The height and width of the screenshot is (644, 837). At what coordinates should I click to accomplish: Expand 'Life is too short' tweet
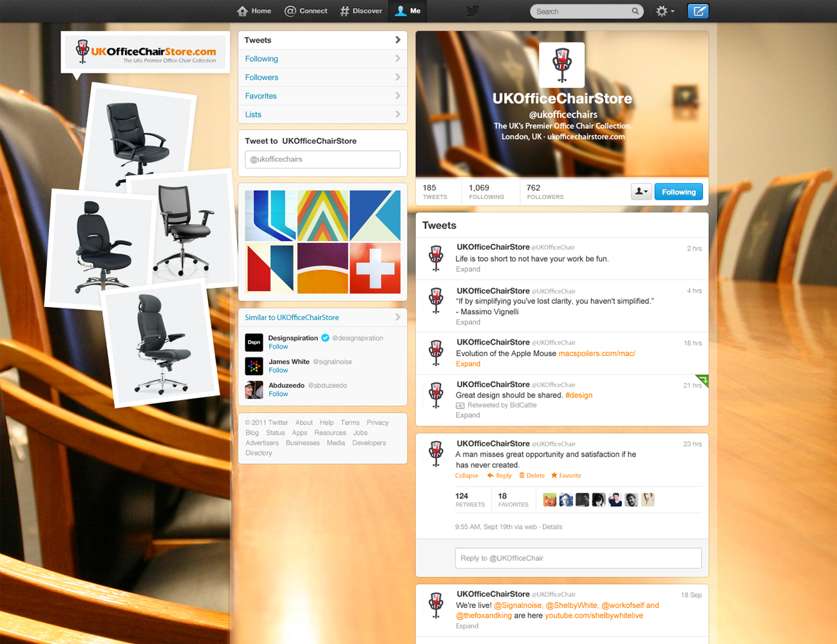click(468, 269)
